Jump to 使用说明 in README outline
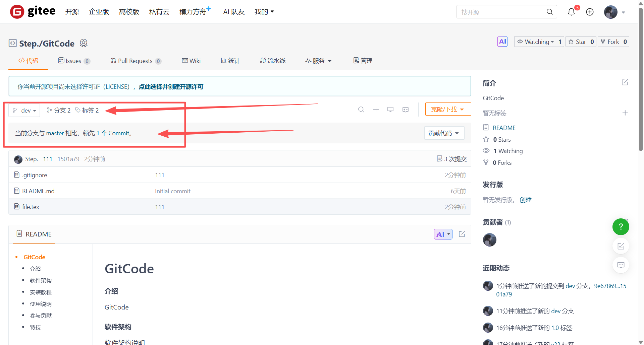The height and width of the screenshot is (345, 644). 41,304
